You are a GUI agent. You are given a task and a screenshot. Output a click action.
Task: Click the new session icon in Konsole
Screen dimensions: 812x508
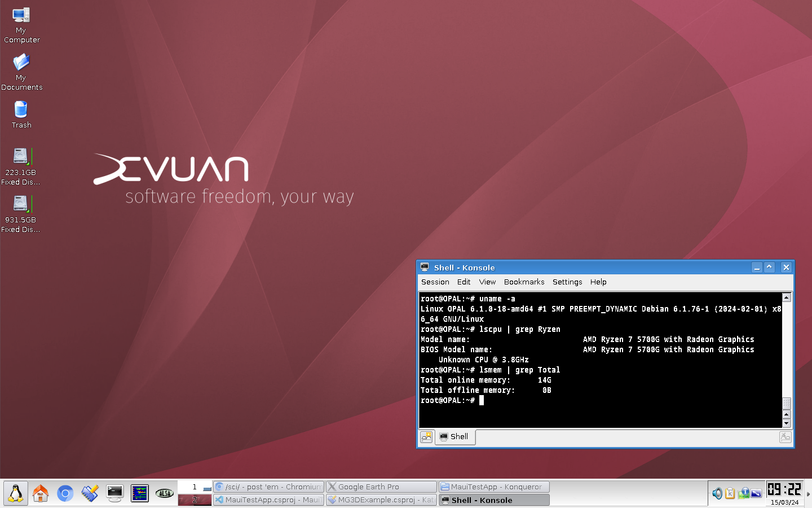(x=427, y=437)
